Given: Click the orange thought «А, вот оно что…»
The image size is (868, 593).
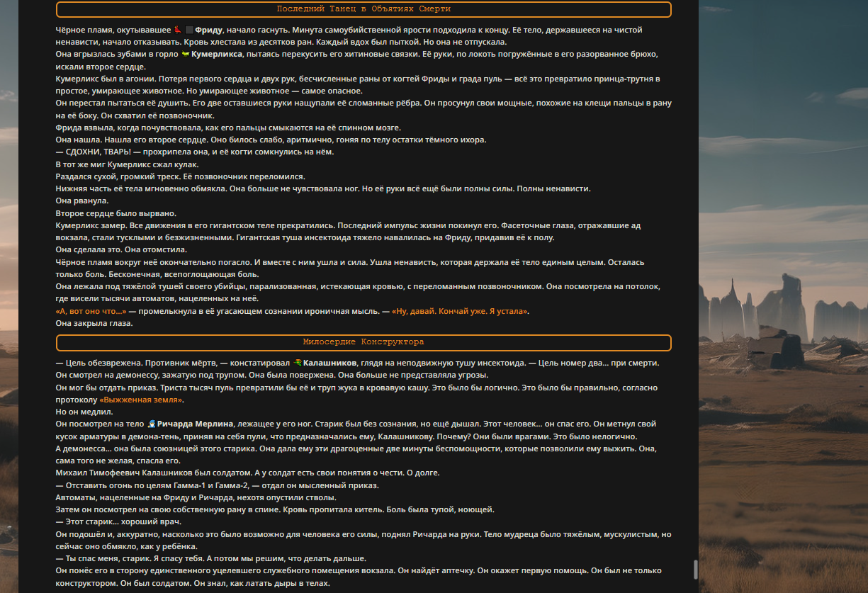Looking at the screenshot, I should click(x=91, y=311).
